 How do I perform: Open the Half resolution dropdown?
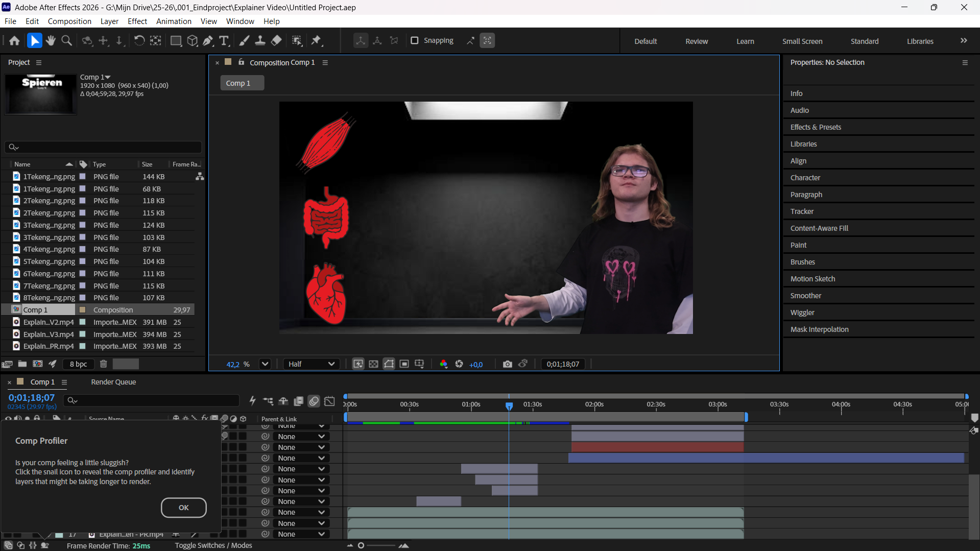(311, 364)
